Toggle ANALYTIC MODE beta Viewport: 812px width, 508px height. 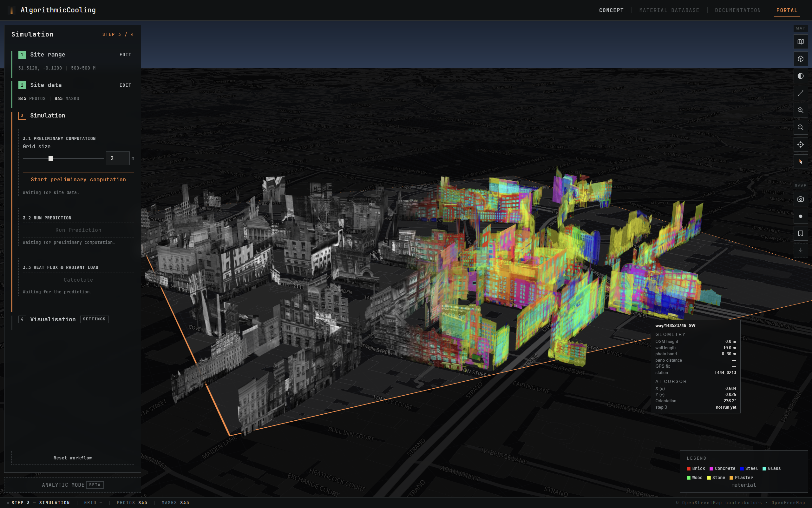click(72, 485)
